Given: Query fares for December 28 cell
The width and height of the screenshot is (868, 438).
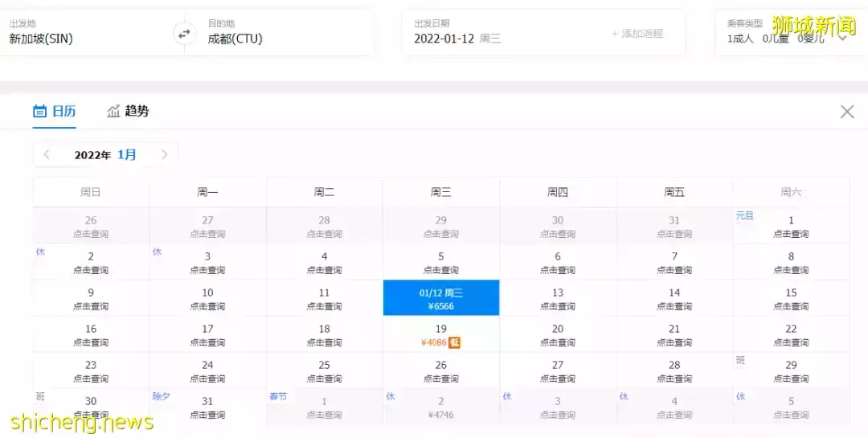Looking at the screenshot, I should [325, 226].
